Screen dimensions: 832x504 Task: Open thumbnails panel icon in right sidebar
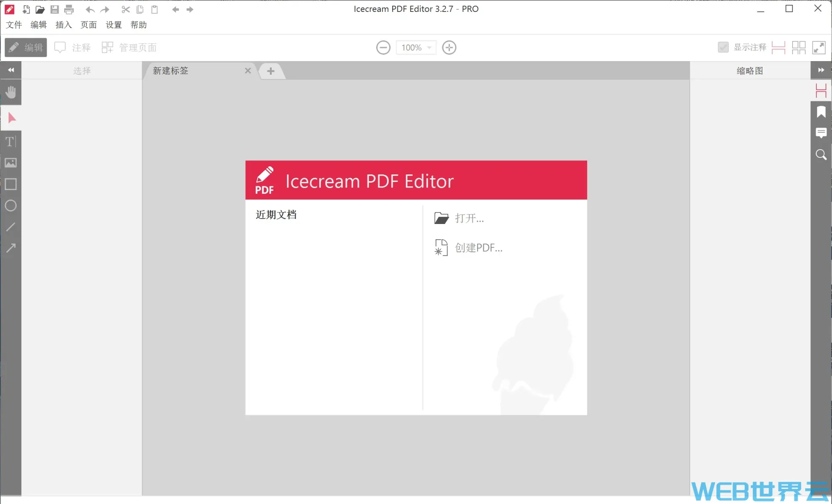[821, 90]
